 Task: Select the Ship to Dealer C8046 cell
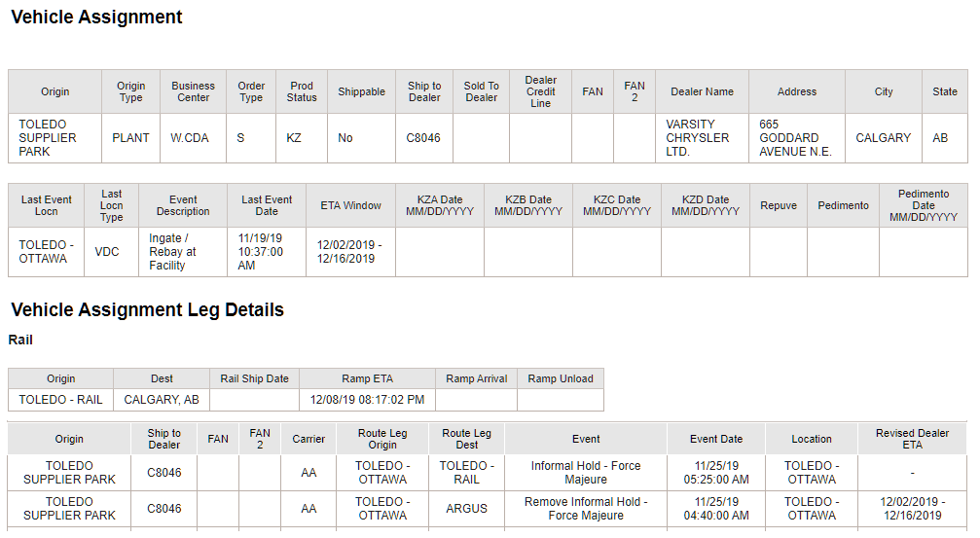(x=423, y=138)
